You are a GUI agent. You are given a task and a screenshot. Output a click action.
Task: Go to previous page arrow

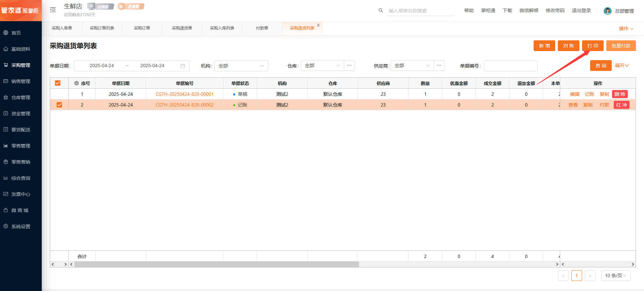click(563, 276)
